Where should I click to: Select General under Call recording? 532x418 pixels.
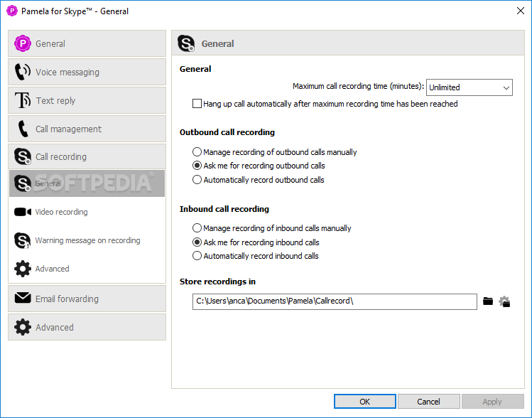[87, 183]
